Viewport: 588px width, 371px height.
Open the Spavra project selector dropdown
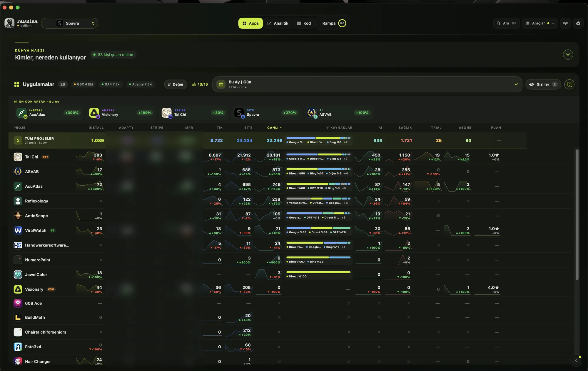pyautogui.click(x=70, y=23)
